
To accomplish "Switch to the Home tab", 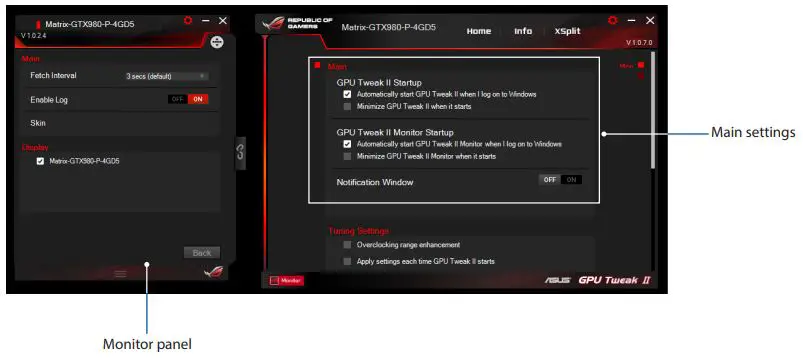I will tap(479, 31).
